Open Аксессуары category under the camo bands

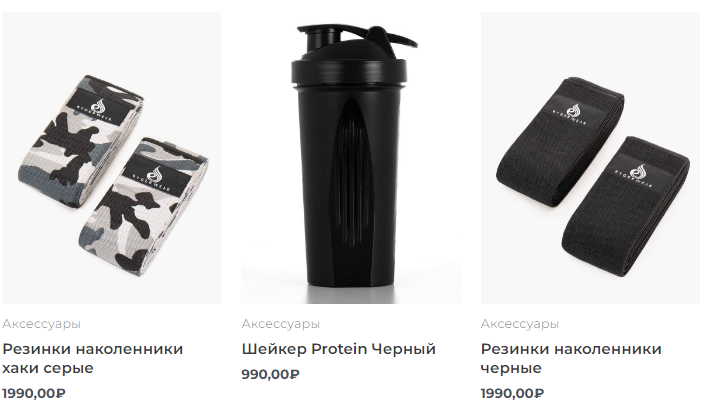[x=41, y=324]
